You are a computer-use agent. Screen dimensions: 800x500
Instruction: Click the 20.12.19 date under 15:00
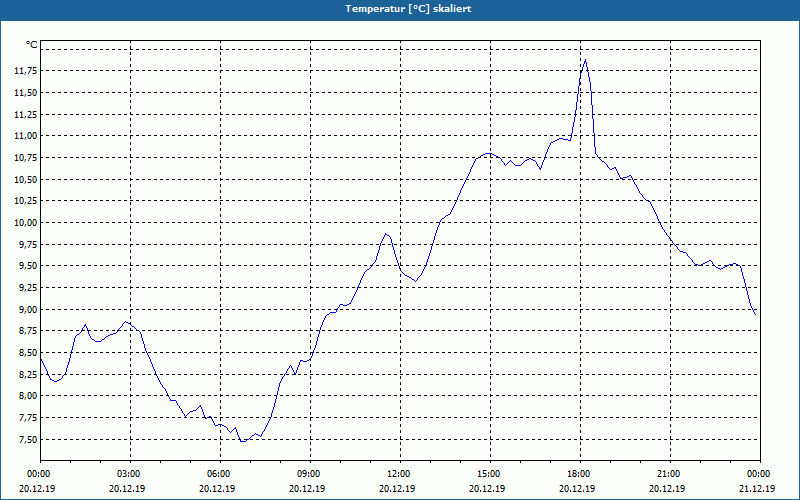click(487, 488)
